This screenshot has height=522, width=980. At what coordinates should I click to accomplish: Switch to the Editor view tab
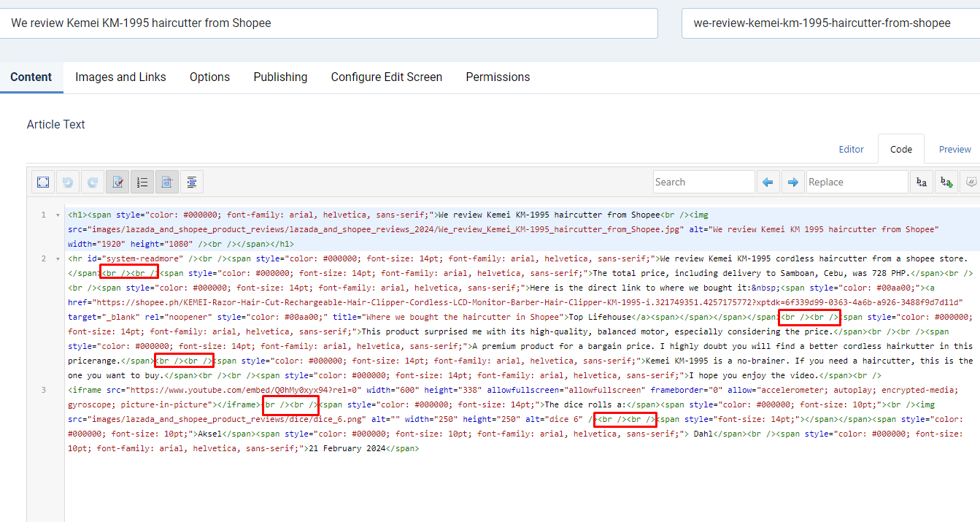[851, 149]
